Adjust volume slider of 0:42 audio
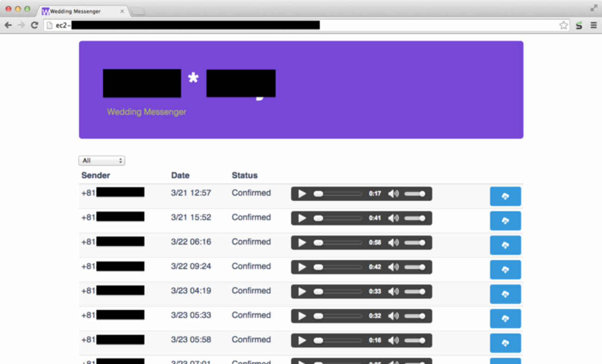The height and width of the screenshot is (364, 602). [414, 267]
